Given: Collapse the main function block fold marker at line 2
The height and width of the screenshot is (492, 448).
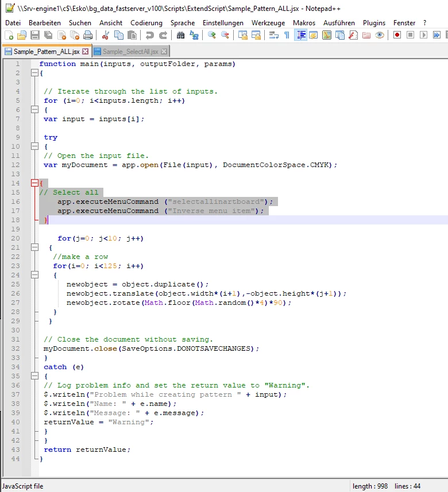Looking at the screenshot, I should [x=34, y=73].
